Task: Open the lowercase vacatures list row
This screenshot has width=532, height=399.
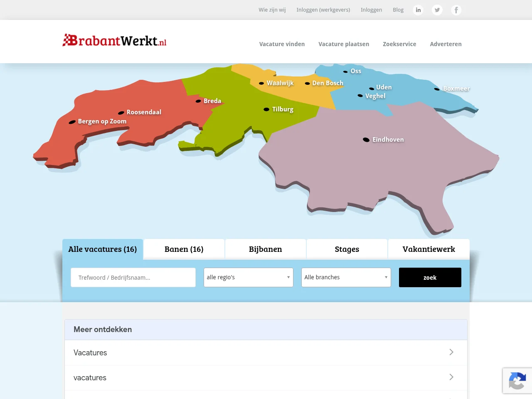Action: click(x=266, y=378)
